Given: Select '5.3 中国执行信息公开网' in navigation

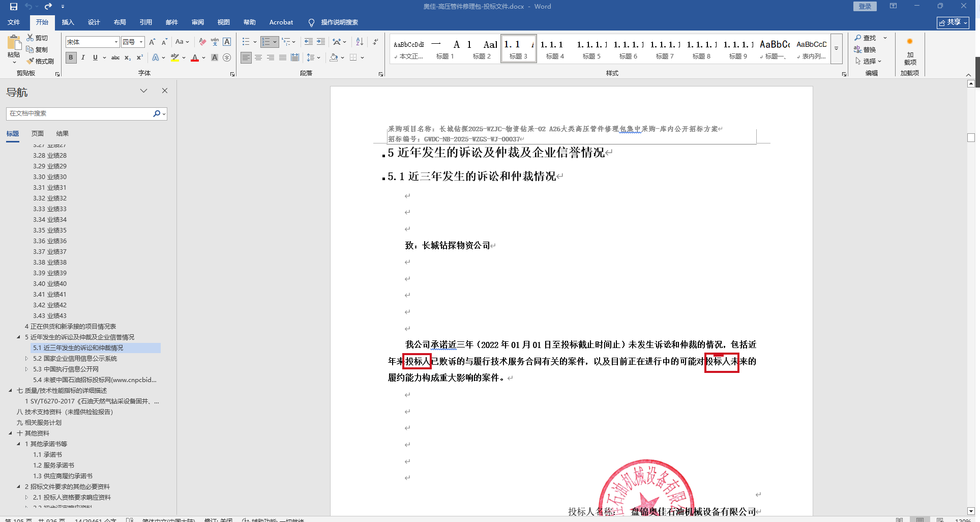Looking at the screenshot, I should pyautogui.click(x=66, y=369).
